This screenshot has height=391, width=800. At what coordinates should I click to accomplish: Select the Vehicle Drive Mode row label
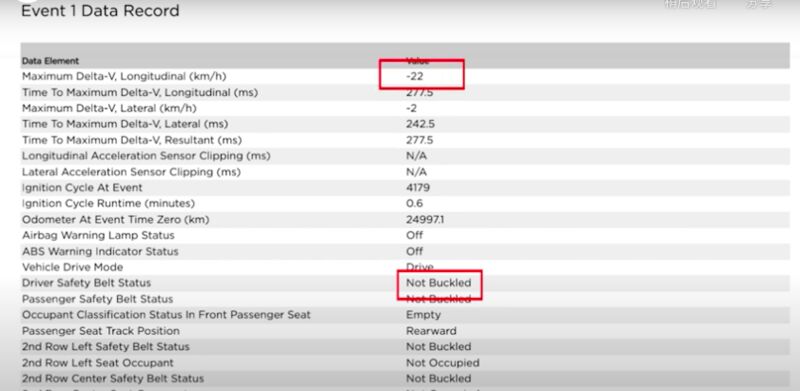tap(72, 267)
